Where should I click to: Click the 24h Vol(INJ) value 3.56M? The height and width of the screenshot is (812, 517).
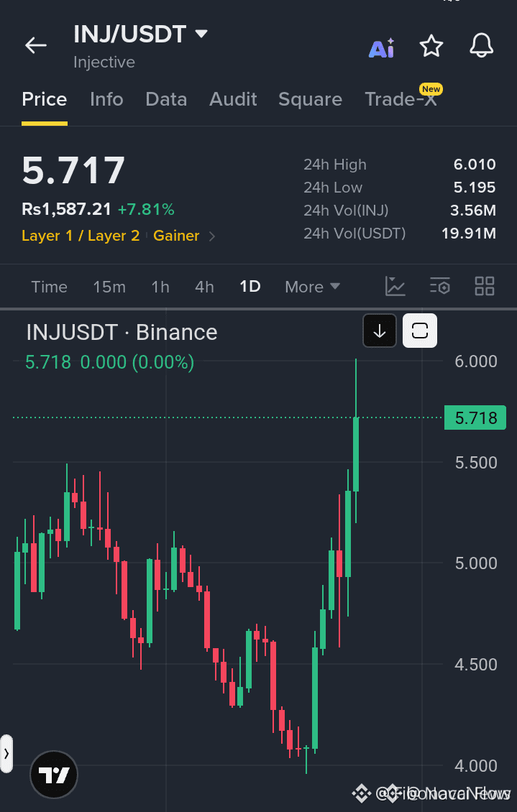pos(473,211)
